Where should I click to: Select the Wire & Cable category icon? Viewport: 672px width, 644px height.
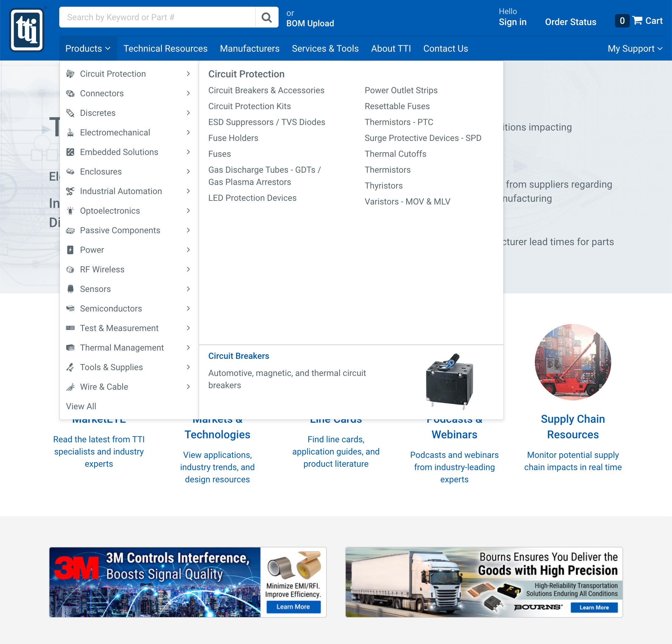tap(71, 387)
